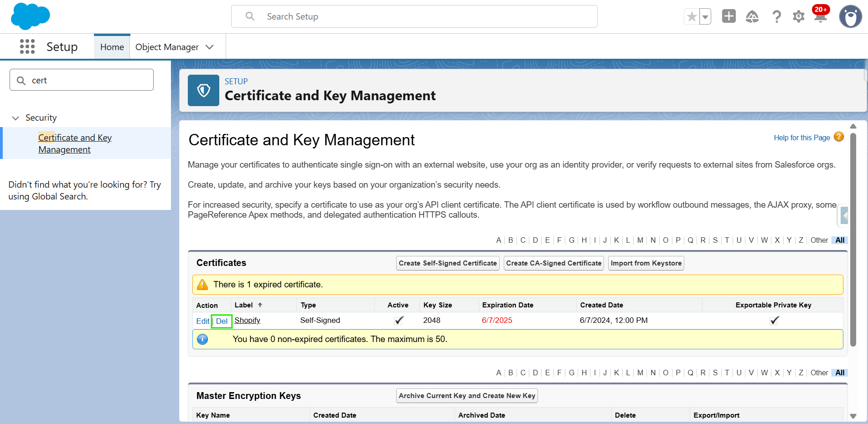Open the Setup gear menu

798,17
